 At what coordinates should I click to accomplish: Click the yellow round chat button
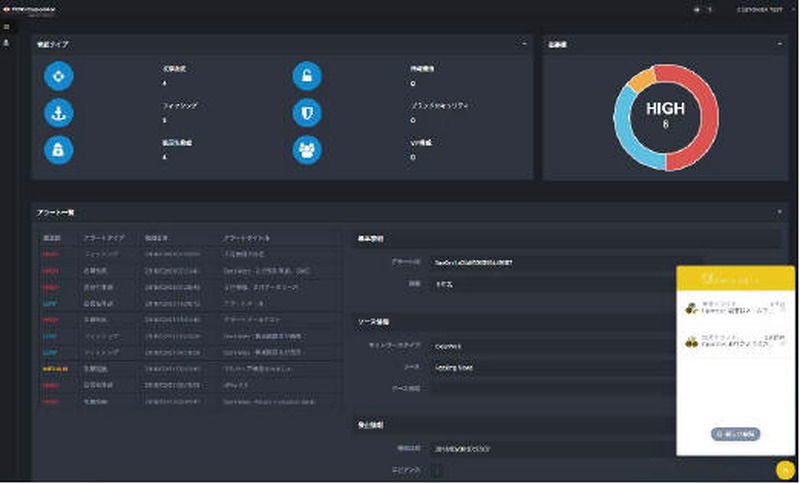click(783, 468)
